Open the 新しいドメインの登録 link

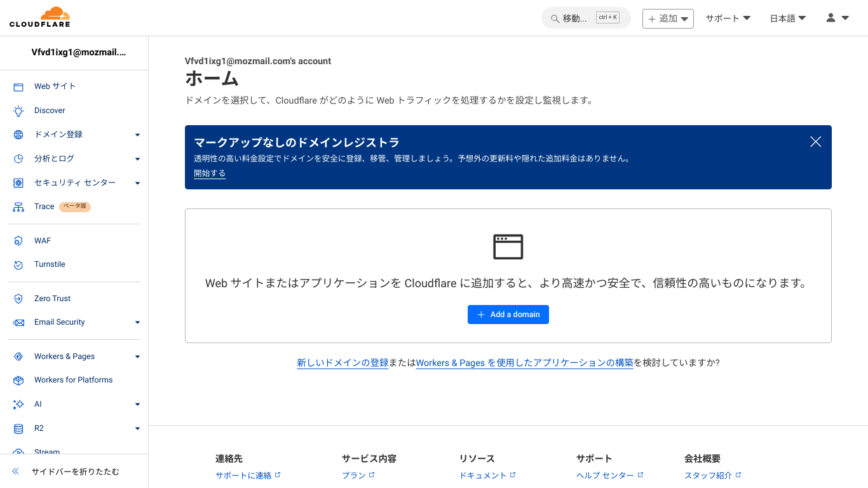tap(342, 363)
